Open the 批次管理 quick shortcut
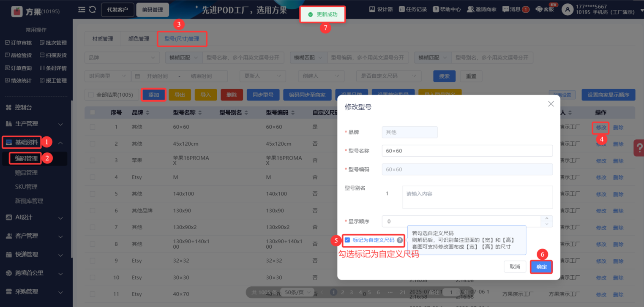Screen dimensions: 644x307 click(53, 43)
